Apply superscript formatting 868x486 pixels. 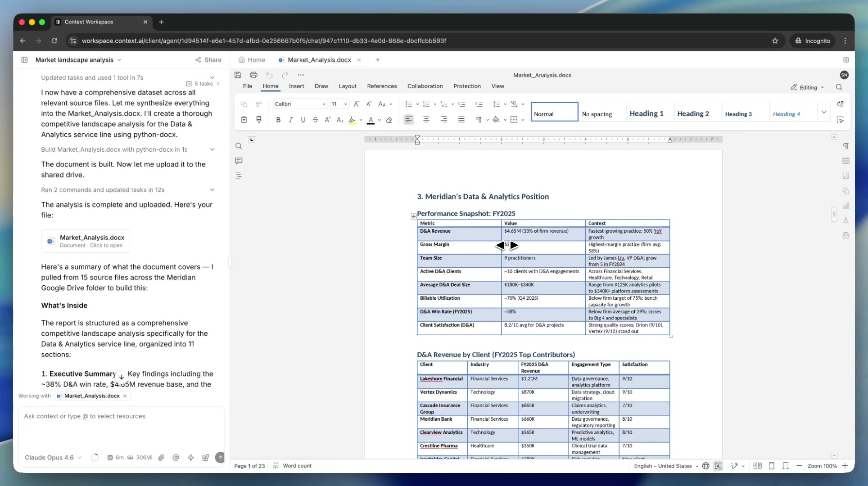(327, 120)
